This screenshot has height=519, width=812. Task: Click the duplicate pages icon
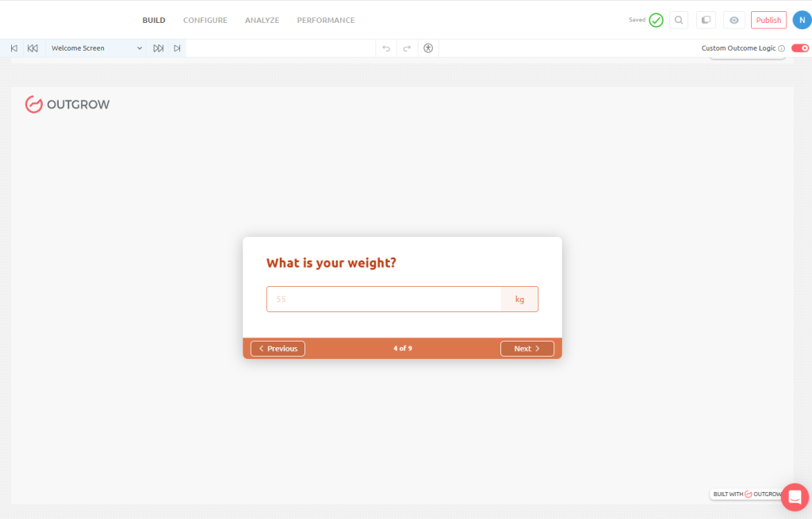pos(705,20)
